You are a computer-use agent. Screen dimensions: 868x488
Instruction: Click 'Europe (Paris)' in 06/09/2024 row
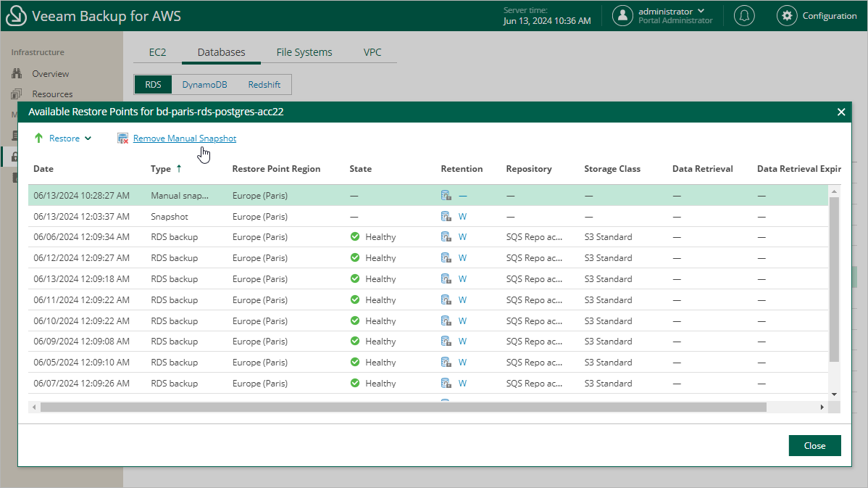[x=259, y=342]
